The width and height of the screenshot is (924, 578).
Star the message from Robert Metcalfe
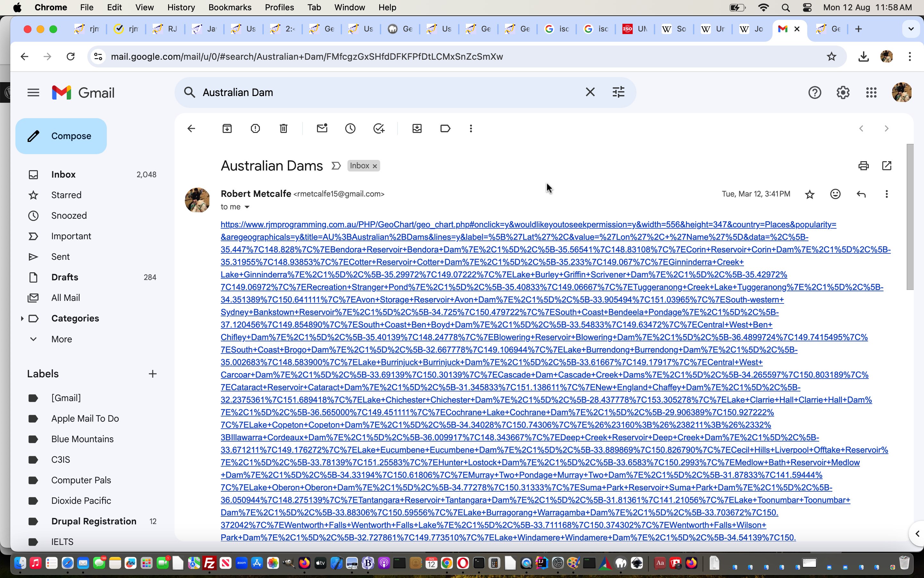point(810,194)
